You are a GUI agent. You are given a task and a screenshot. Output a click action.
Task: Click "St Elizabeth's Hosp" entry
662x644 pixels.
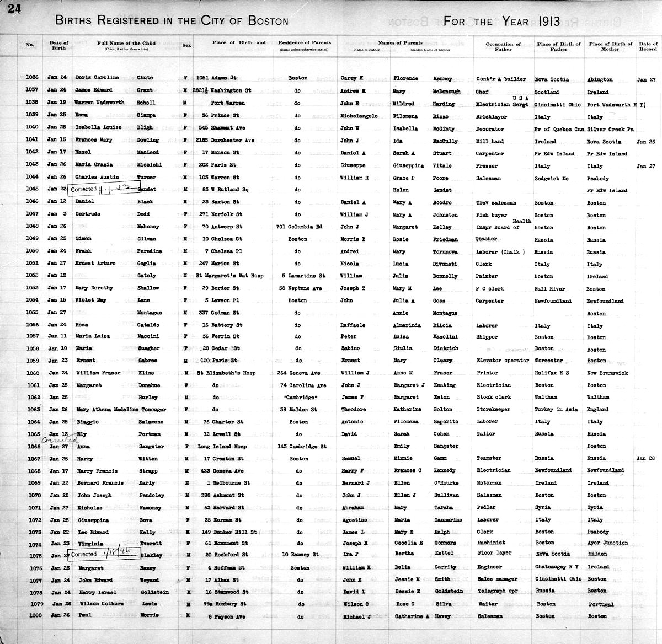click(226, 373)
